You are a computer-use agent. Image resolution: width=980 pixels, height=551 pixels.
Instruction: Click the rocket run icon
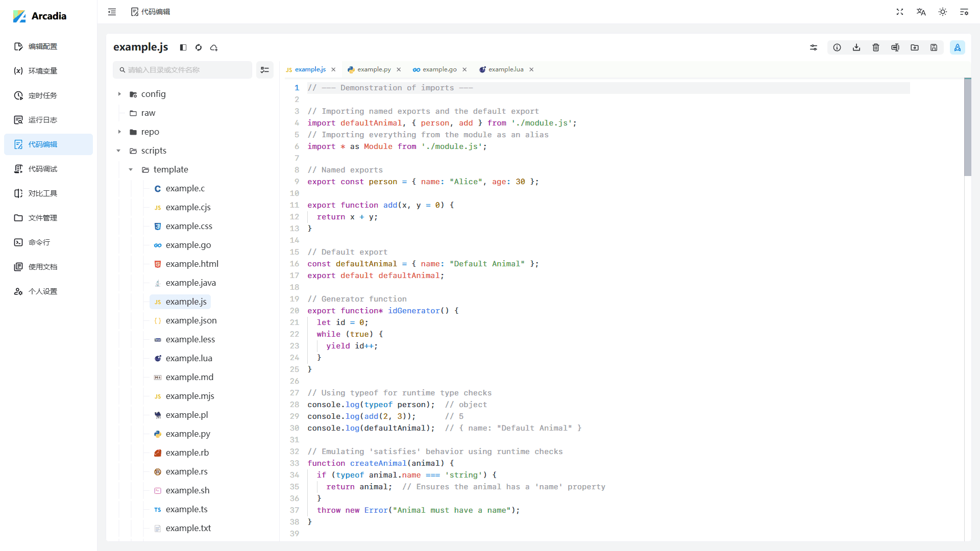click(x=957, y=47)
